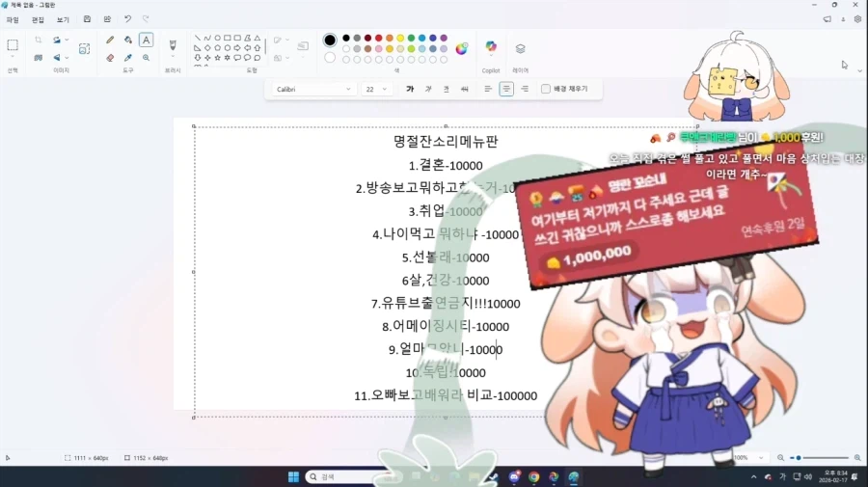Viewport: 868px width, 487px height.
Task: Check the 배경 채우기 checkbox
Action: coord(546,89)
